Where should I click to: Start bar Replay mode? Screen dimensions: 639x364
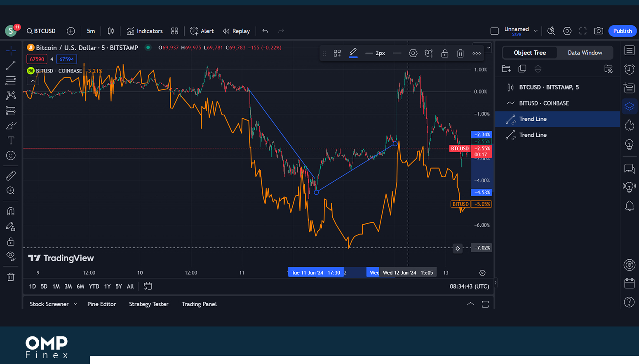tap(236, 31)
